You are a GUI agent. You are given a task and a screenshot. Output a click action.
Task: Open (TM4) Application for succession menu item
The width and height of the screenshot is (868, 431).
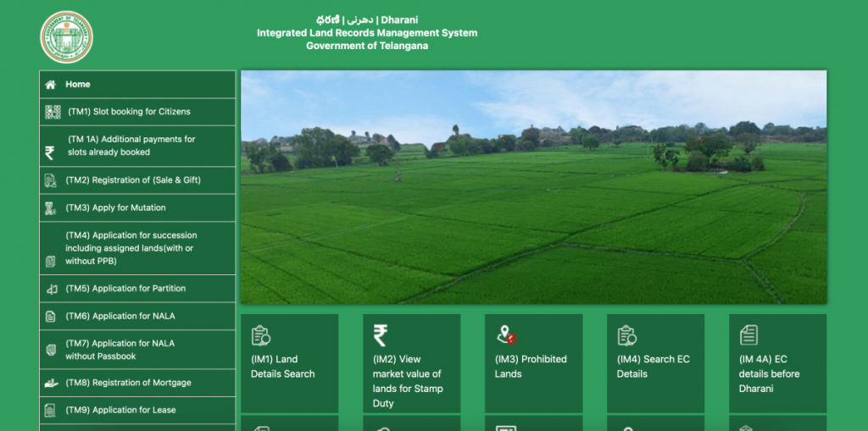tap(131, 248)
